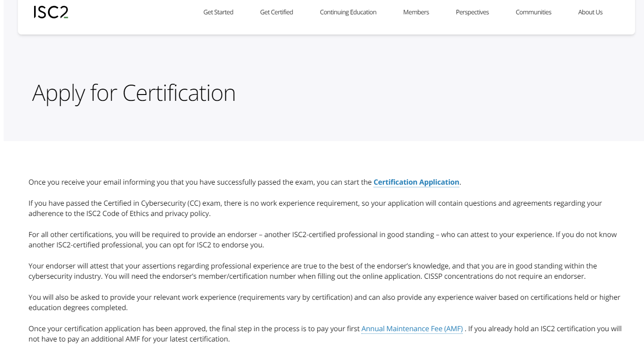
Task: Click the text 'Once your certification application has been approved'
Action: 325,334
